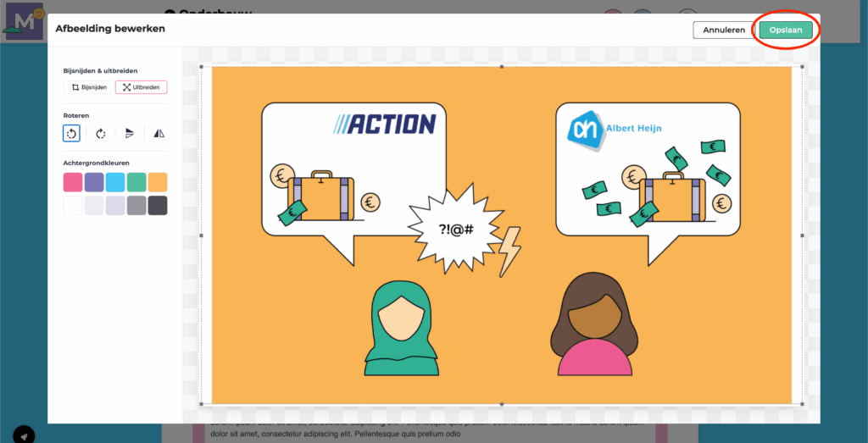The height and width of the screenshot is (443, 868).
Task: Click the right-middle resize handle
Action: pos(803,235)
